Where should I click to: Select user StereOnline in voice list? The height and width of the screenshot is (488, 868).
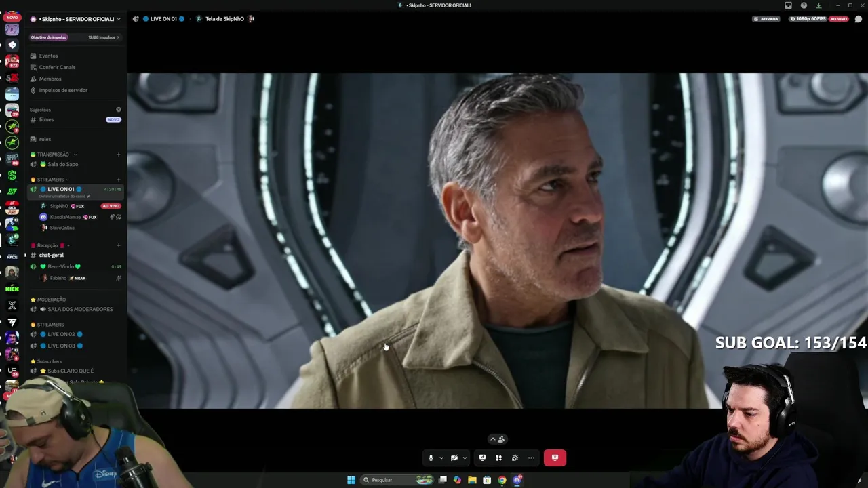pos(62,228)
